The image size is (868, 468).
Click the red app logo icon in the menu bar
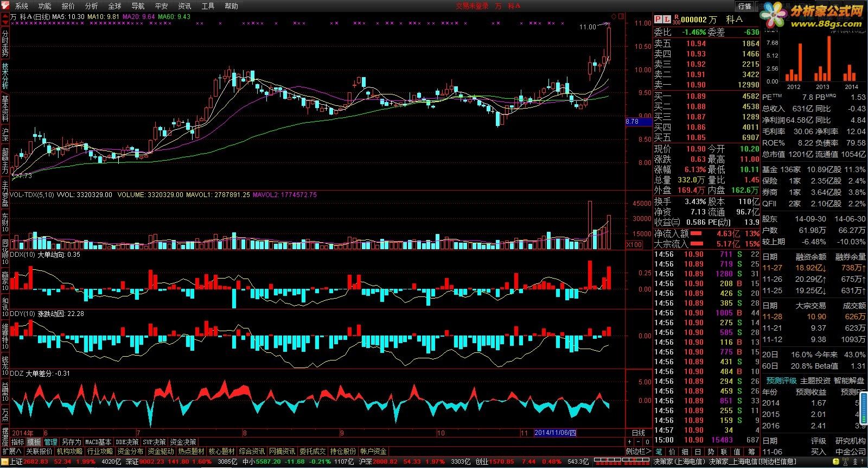pyautogui.click(x=5, y=5)
